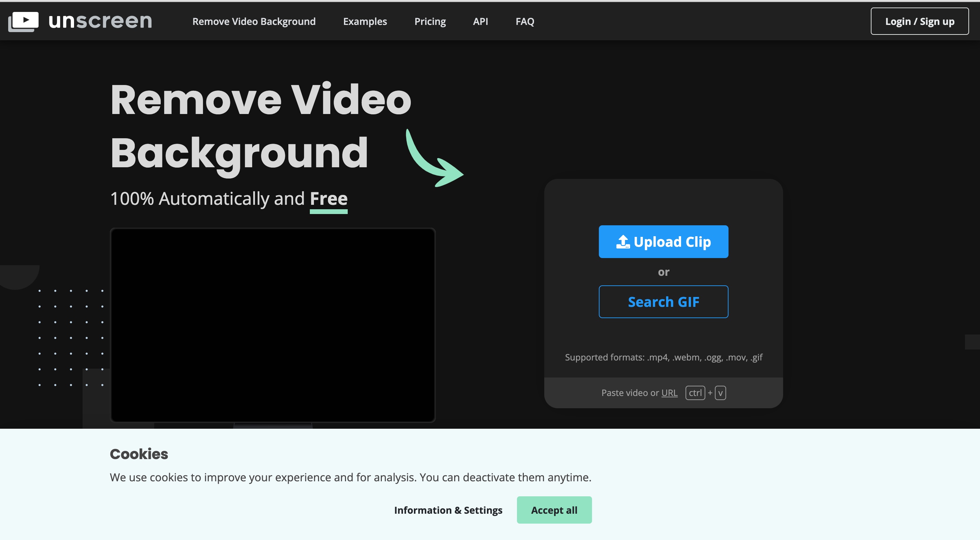The image size is (980, 540).
Task: Click the unscreen wordmark text
Action: 100,21
